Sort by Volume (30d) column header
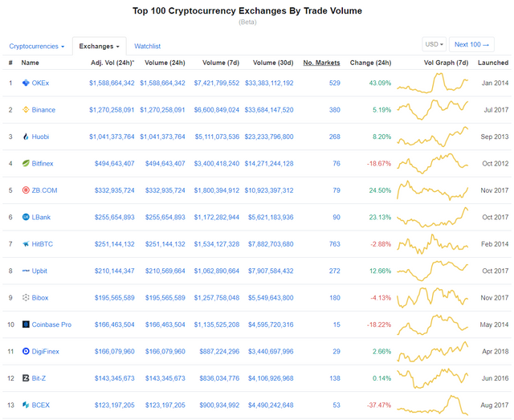Image resolution: width=514 pixels, height=420 pixels. [273, 63]
